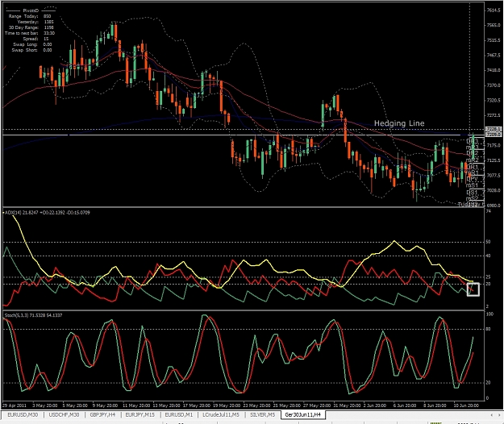
Task: Click the DPV pivot level label
Action: click(x=473, y=179)
